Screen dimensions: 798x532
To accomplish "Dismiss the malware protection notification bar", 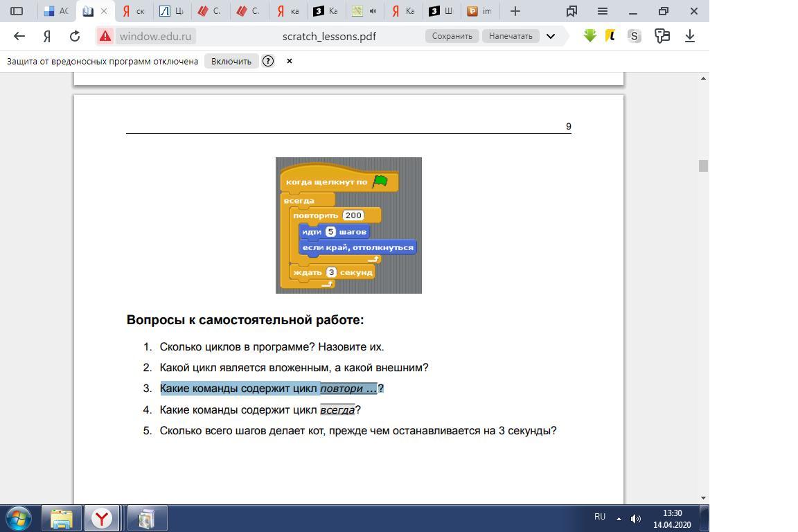I will pyautogui.click(x=289, y=61).
